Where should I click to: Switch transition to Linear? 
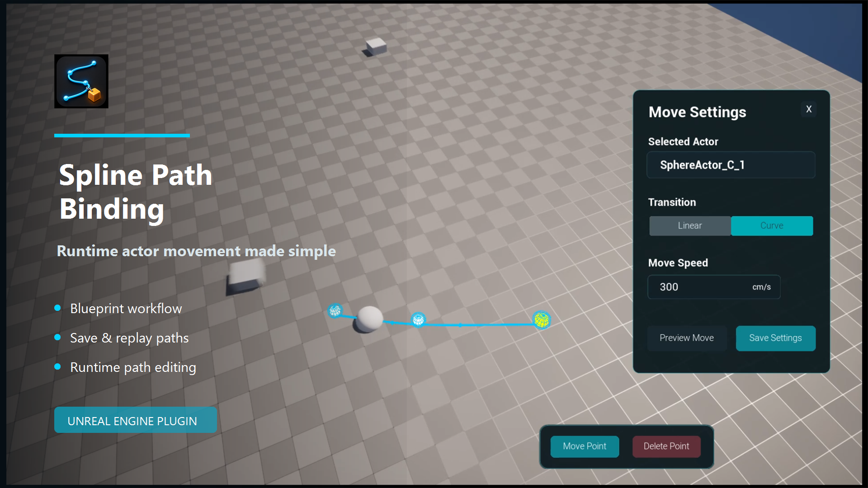click(690, 225)
